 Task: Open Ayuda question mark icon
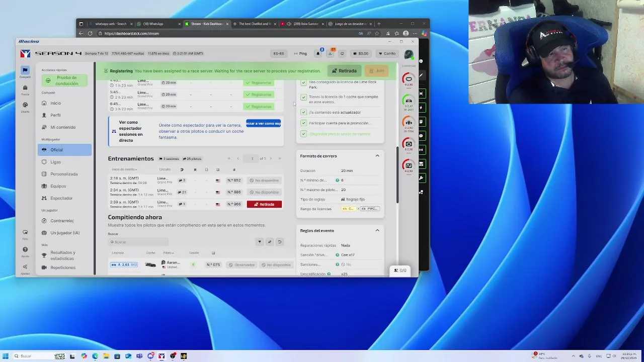(x=25, y=249)
